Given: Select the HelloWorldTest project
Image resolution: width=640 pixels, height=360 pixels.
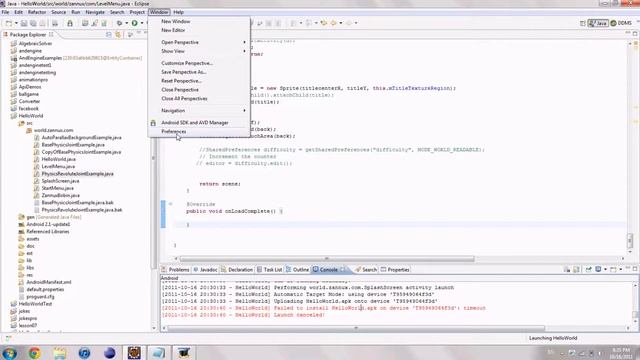Looking at the screenshot, I should coord(35,304).
